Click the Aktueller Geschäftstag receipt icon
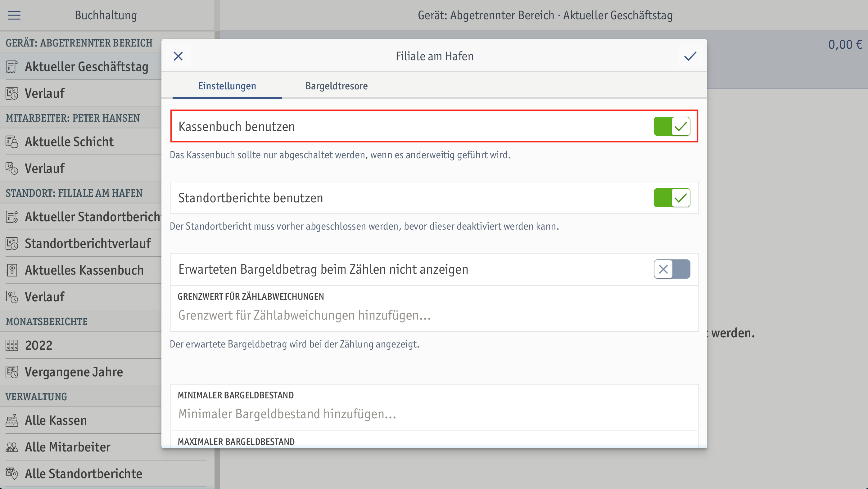 (x=11, y=66)
